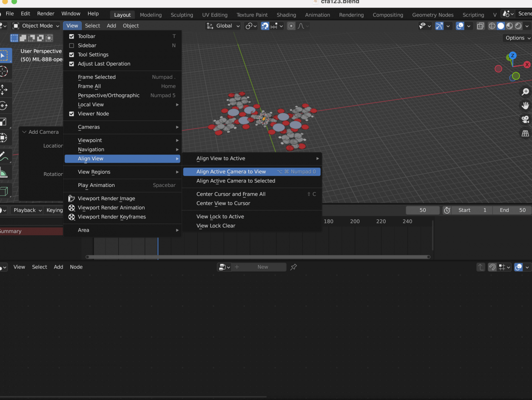Switch perspective/orthographic using the grid gizmo

point(525,133)
